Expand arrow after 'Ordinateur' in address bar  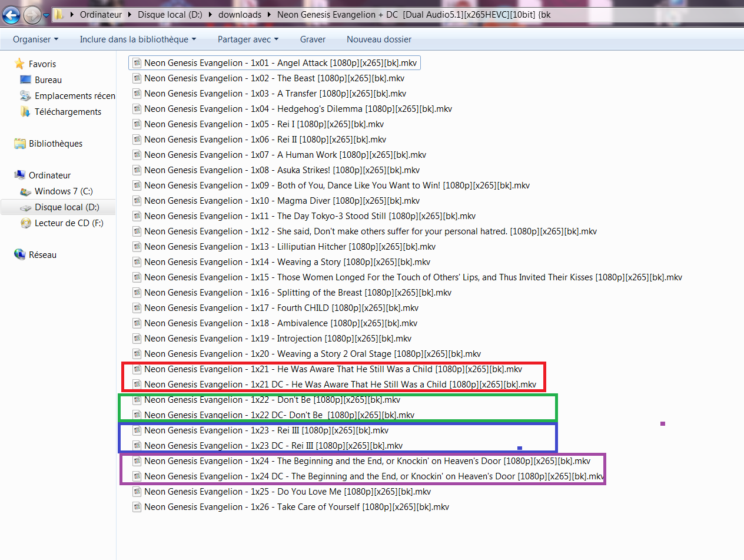(x=129, y=15)
